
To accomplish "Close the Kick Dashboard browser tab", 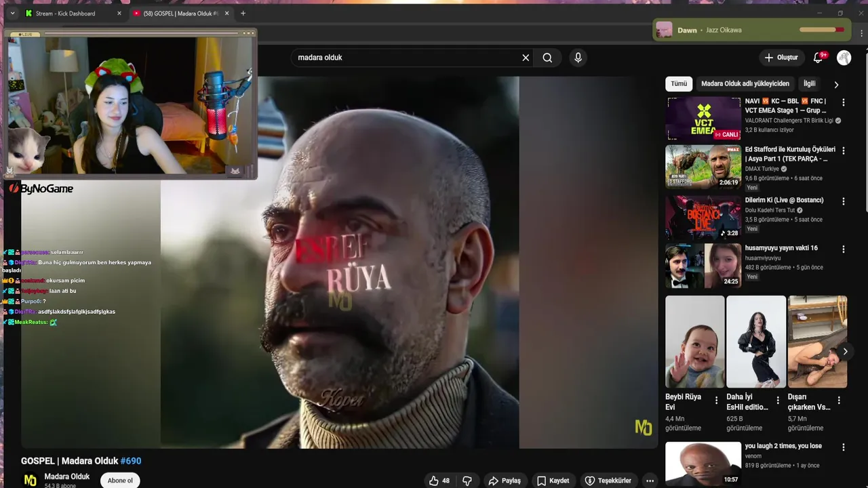I will [119, 14].
